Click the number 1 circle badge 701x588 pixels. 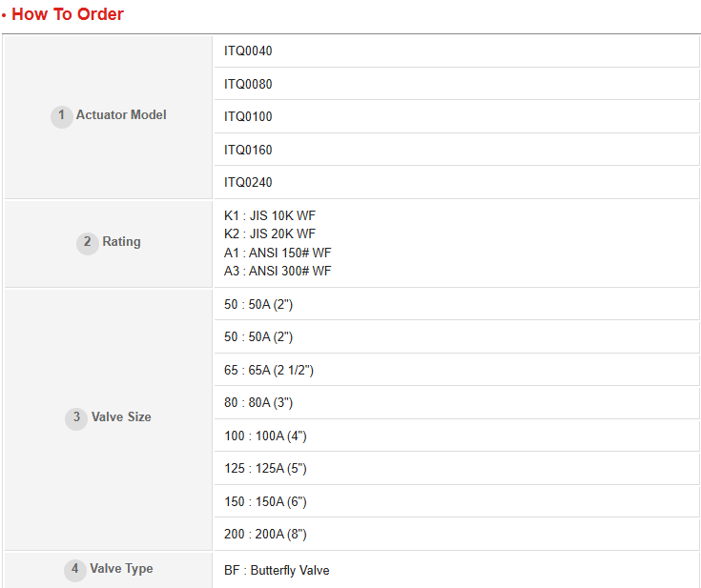pyautogui.click(x=61, y=115)
